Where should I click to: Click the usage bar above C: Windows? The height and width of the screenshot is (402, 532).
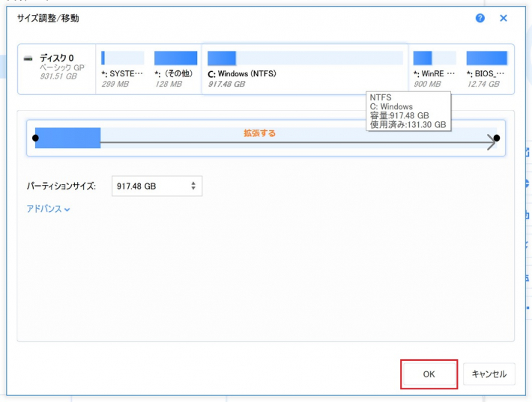pos(305,58)
